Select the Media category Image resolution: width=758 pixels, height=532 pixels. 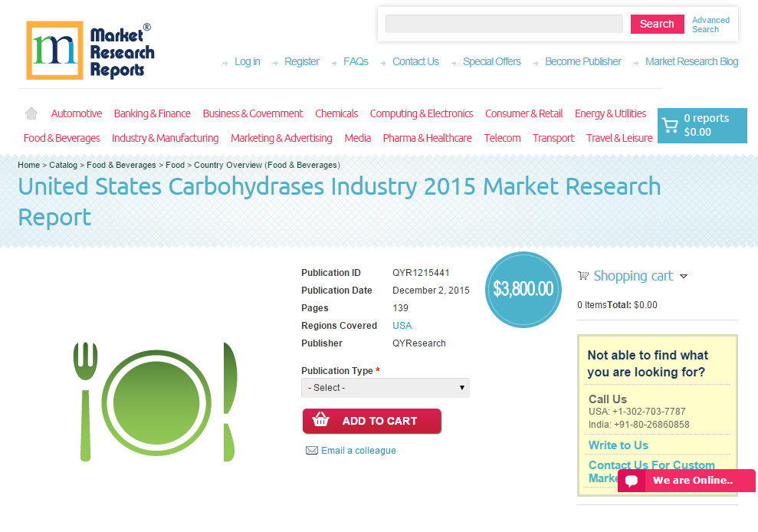click(x=358, y=138)
